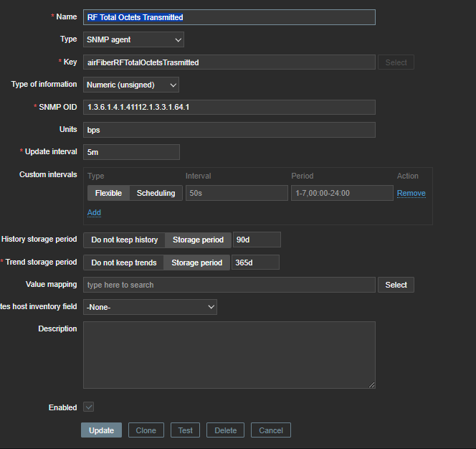Cancel the item edit form

pos(271,430)
